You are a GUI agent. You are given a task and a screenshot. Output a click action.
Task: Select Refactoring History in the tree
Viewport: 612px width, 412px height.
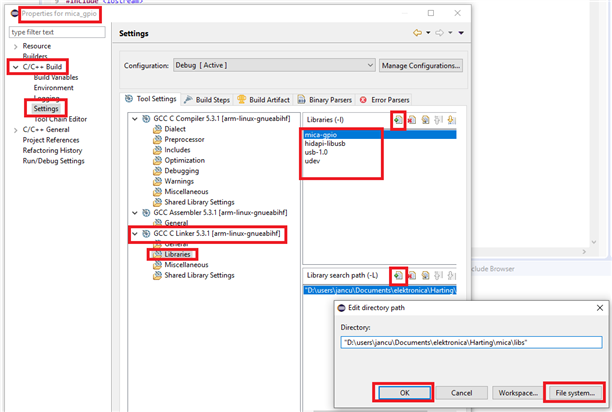pyautogui.click(x=52, y=151)
